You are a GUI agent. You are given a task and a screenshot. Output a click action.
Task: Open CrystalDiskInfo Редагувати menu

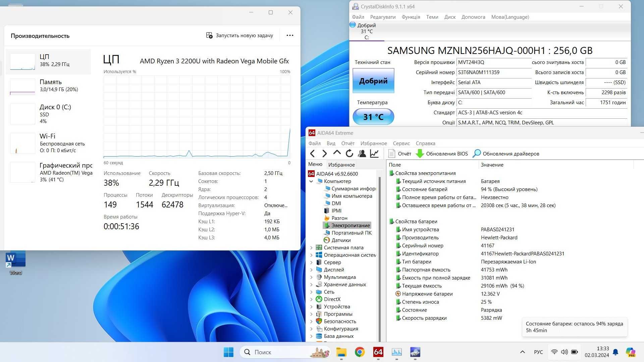point(383,17)
